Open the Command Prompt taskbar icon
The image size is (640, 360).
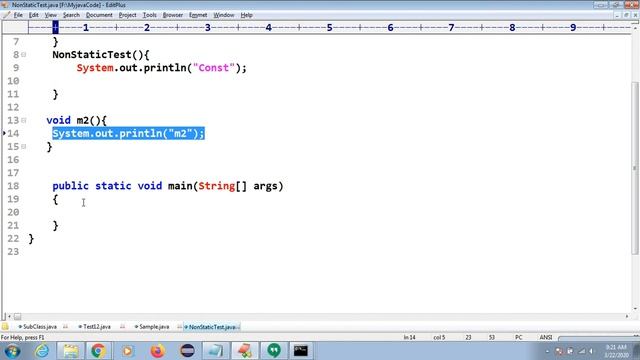[301, 351]
